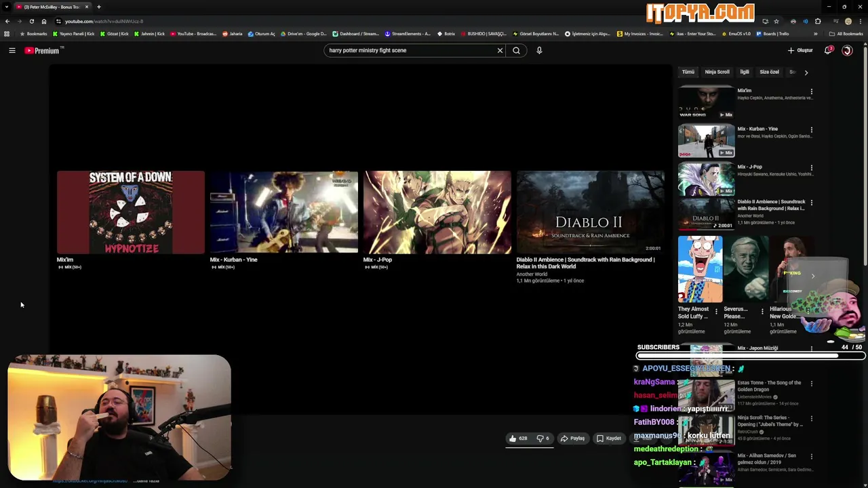Image resolution: width=868 pixels, height=488 pixels.
Task: Play the Diablo II Soundtrack end-screen card
Action: (x=591, y=212)
